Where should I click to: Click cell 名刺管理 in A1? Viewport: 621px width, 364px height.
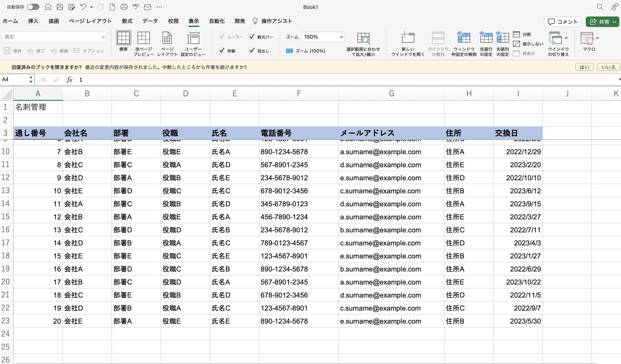38,107
